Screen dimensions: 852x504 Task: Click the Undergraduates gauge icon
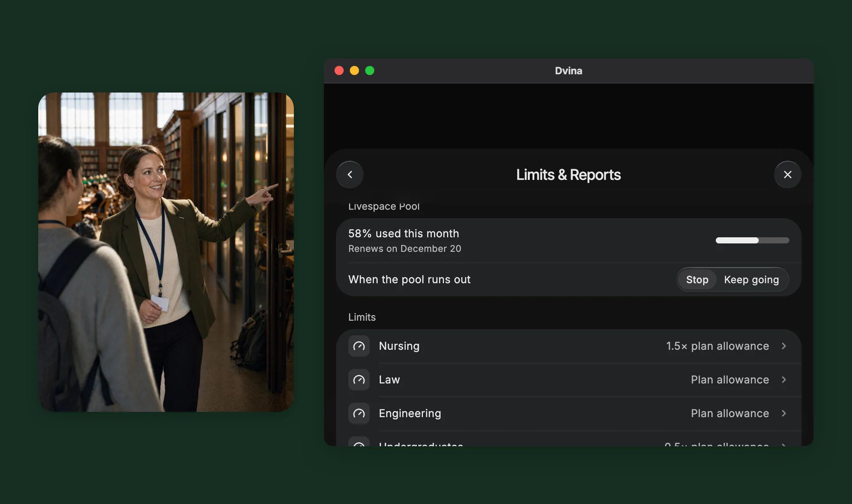point(359,442)
